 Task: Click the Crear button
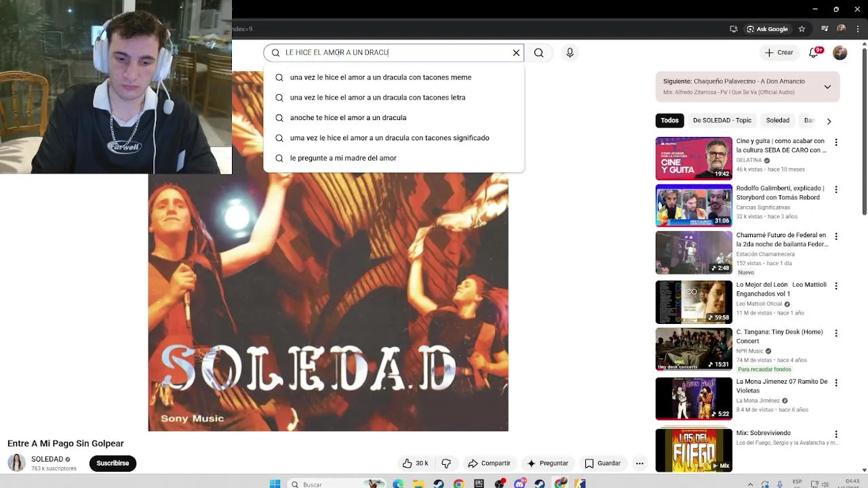pos(778,53)
